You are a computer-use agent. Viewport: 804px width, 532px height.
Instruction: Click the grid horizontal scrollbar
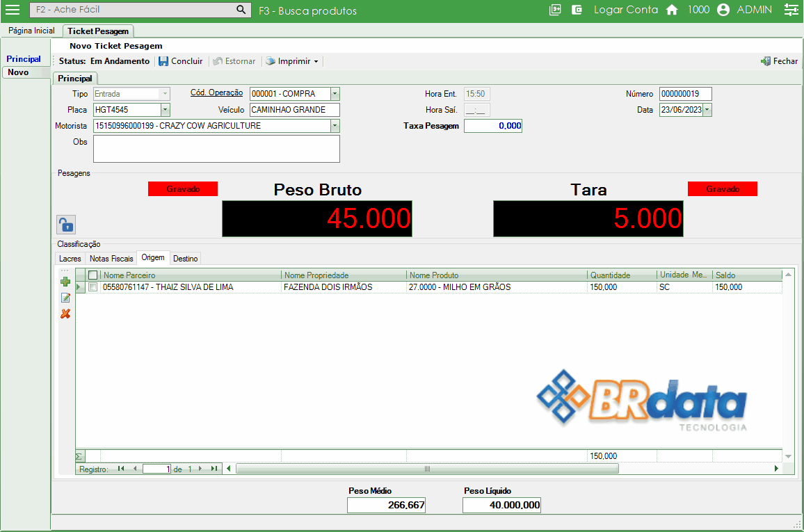pos(427,469)
